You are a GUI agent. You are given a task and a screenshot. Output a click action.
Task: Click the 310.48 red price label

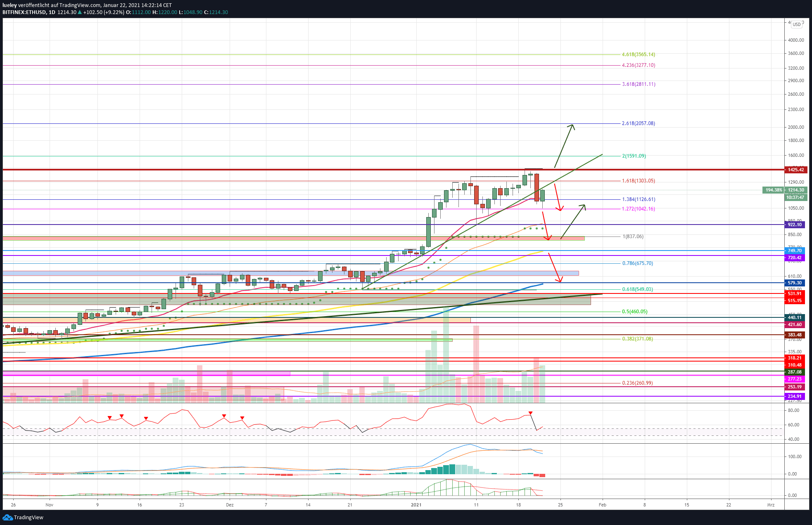pos(795,365)
